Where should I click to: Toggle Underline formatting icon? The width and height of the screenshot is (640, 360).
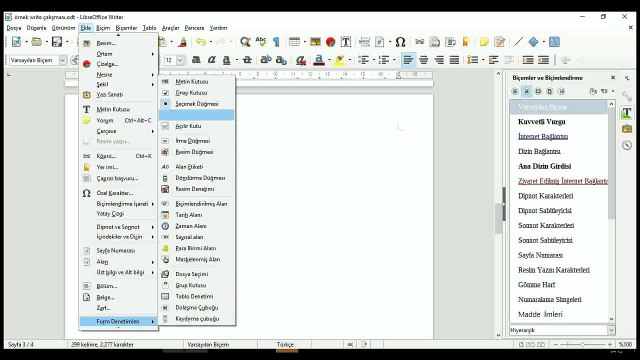pyautogui.click(x=227, y=60)
